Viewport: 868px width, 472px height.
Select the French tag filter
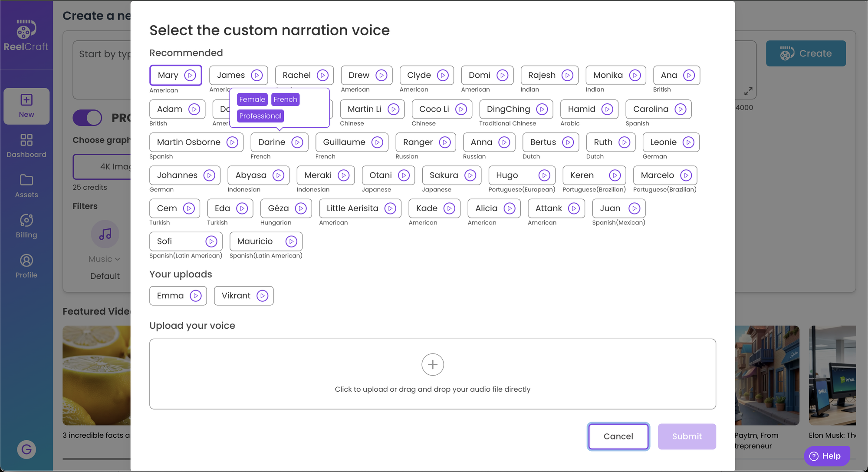coord(285,99)
